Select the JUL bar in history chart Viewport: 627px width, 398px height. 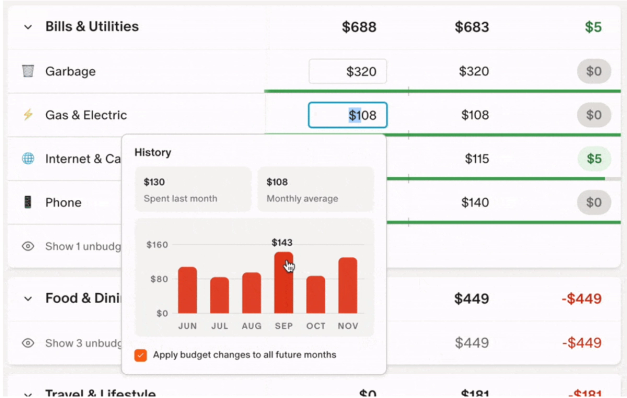[x=220, y=295]
